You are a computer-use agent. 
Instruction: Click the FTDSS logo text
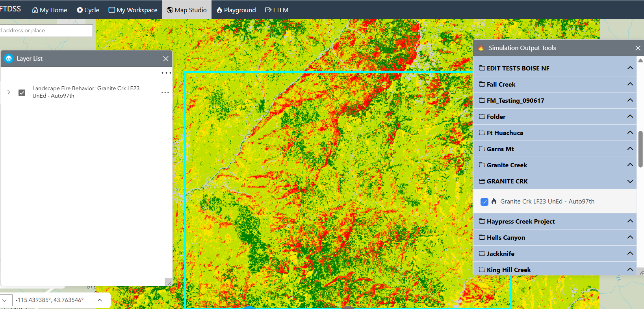point(10,9)
